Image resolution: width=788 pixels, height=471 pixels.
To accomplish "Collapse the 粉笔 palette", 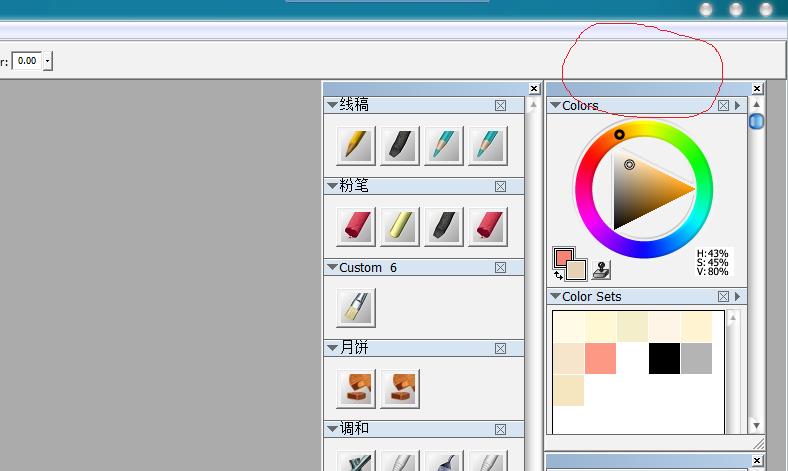I will coord(332,186).
